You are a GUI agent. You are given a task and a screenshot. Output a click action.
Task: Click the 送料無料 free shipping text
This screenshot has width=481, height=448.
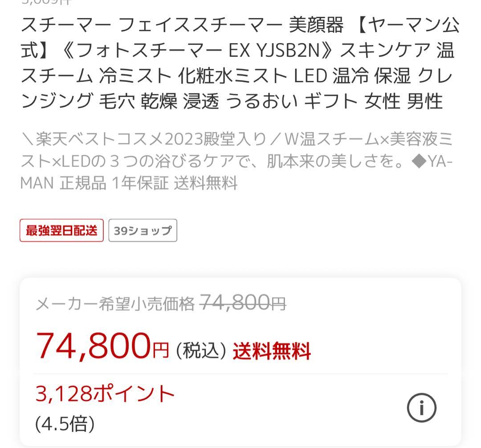pos(270,351)
